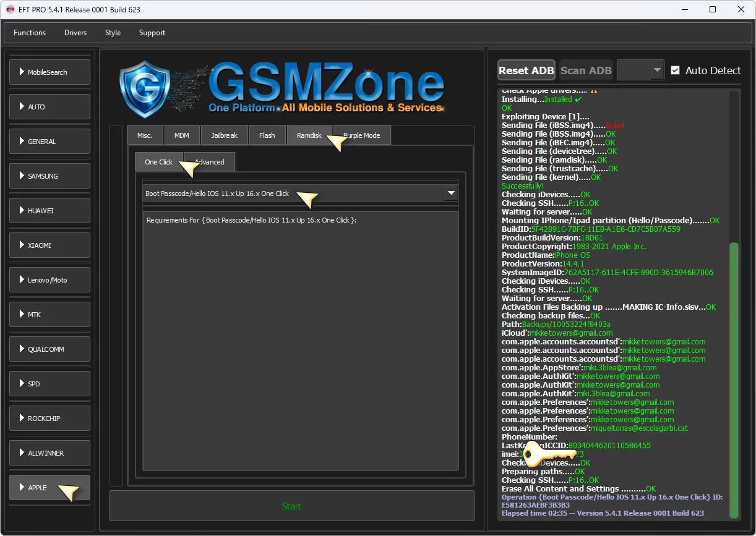Open the Boot Passcode/Hello operation dropdown
Image resolution: width=756 pixels, height=536 pixels.
pyautogui.click(x=450, y=194)
